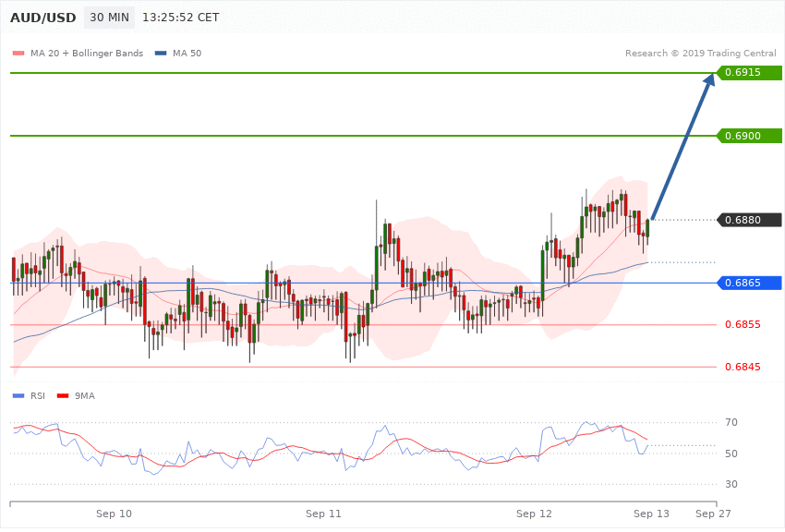This screenshot has width=785, height=532.
Task: Click the Sep 12 date axis label
Action: click(534, 514)
